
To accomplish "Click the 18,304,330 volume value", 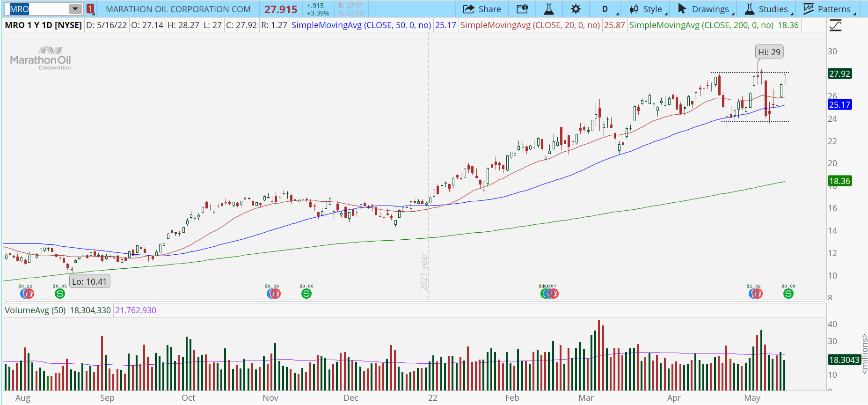I will (x=90, y=310).
